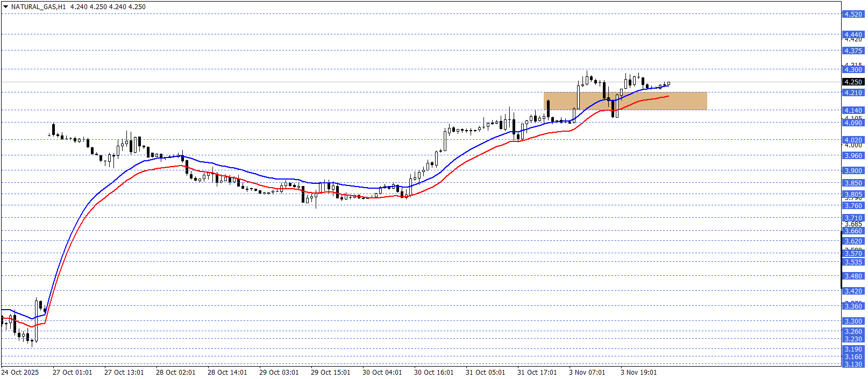Click the 24 Oct 2025 date label
The image size is (868, 379).
20,373
